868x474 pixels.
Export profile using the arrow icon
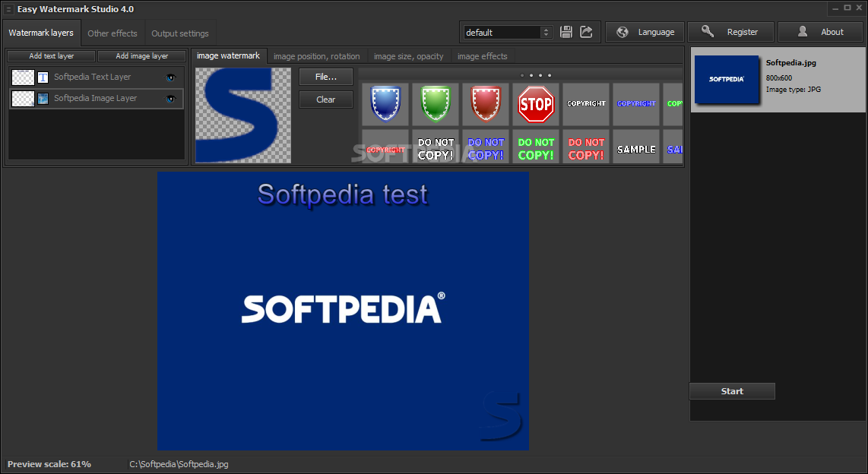586,32
